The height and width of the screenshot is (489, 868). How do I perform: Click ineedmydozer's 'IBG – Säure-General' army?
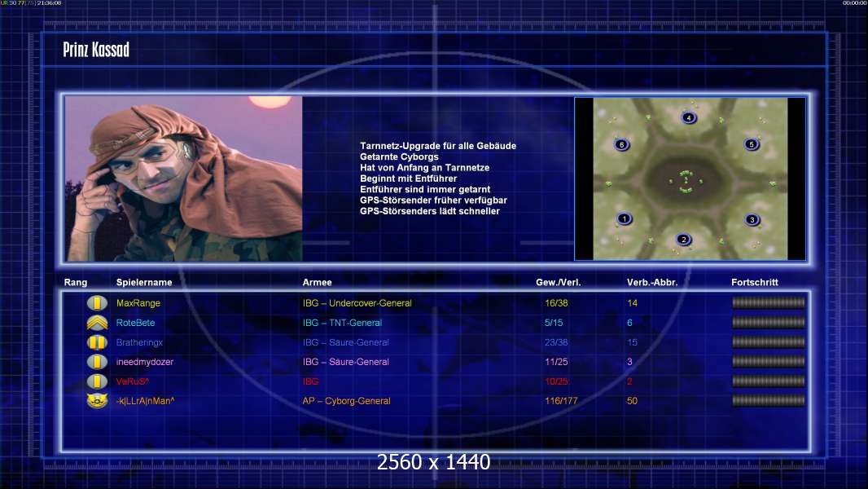point(346,362)
